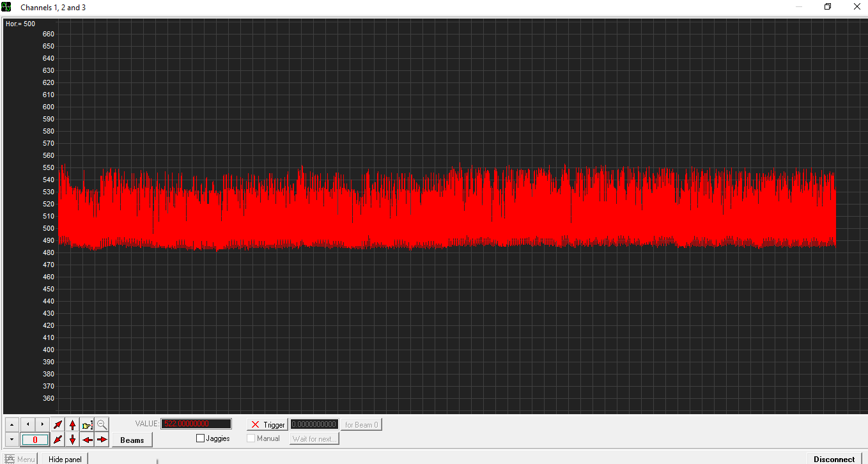Screen dimensions: 868x464
Task: Click Hide panel button
Action: pyautogui.click(x=65, y=459)
